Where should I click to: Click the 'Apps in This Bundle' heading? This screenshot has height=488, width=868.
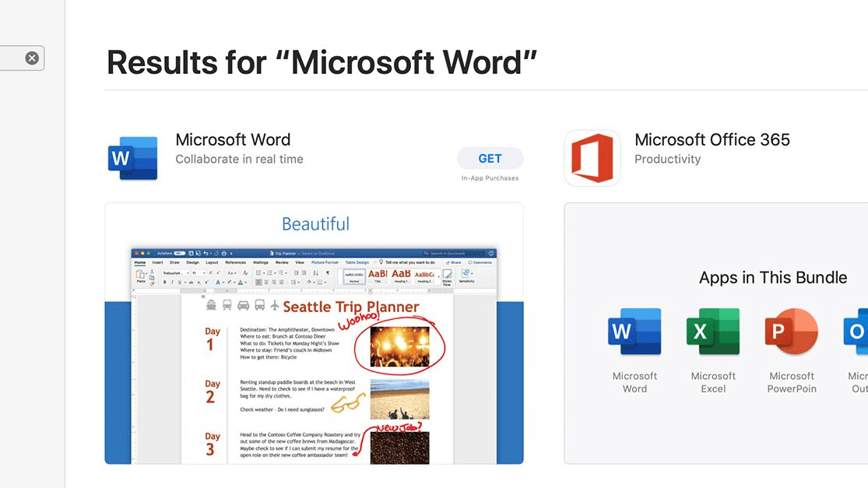coord(773,277)
